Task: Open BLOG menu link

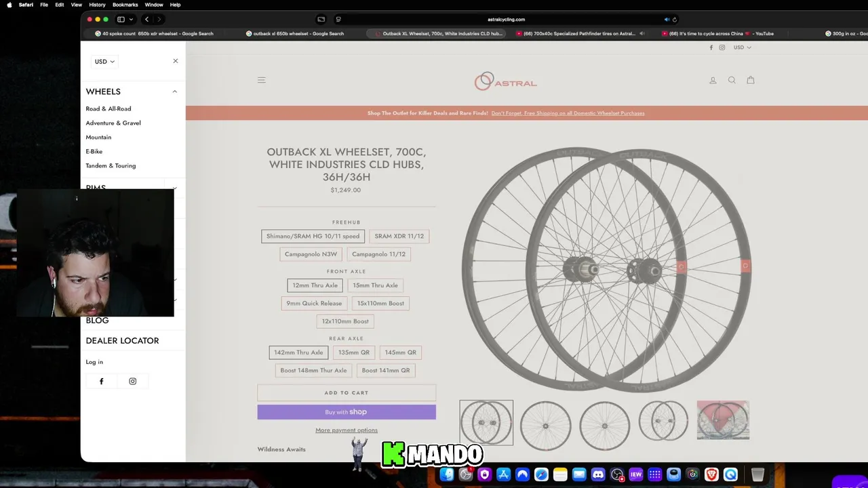Action: point(97,320)
